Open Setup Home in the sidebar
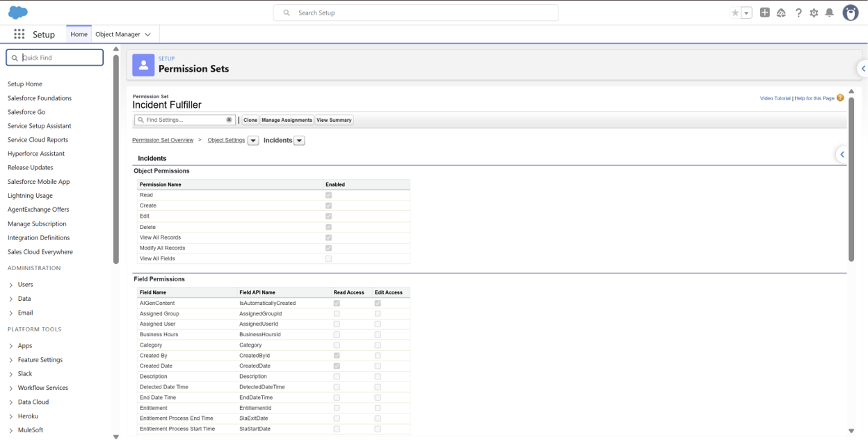868x440 pixels. click(x=25, y=84)
